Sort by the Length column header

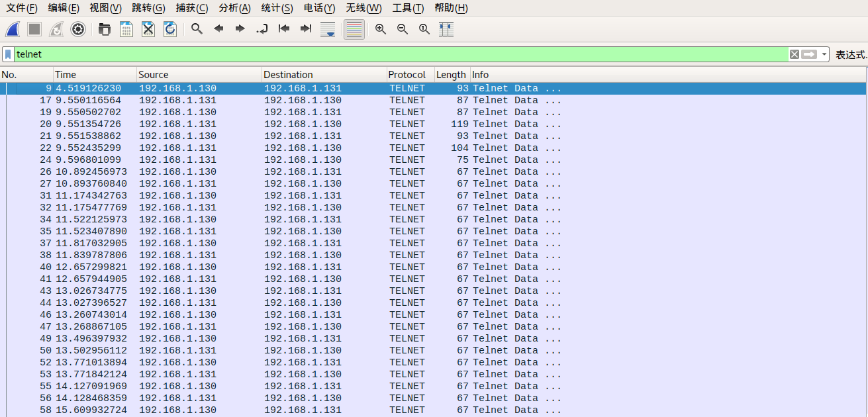pos(452,75)
